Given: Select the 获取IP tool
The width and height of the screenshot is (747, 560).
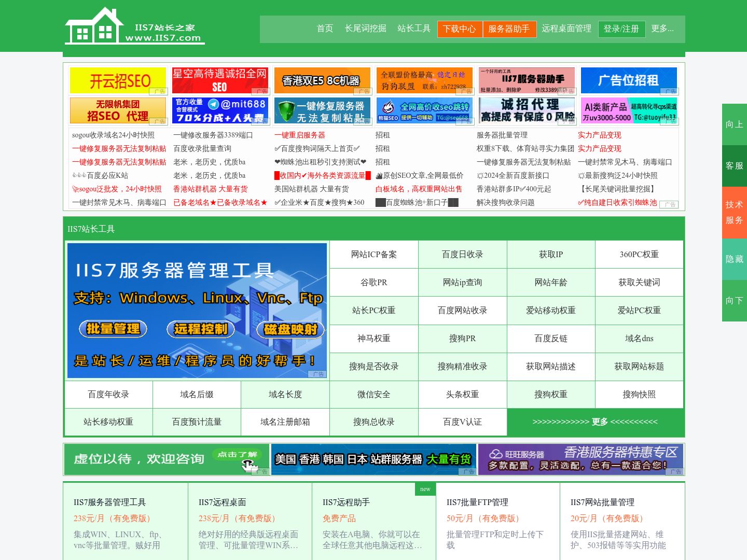Looking at the screenshot, I should pyautogui.click(x=551, y=255).
